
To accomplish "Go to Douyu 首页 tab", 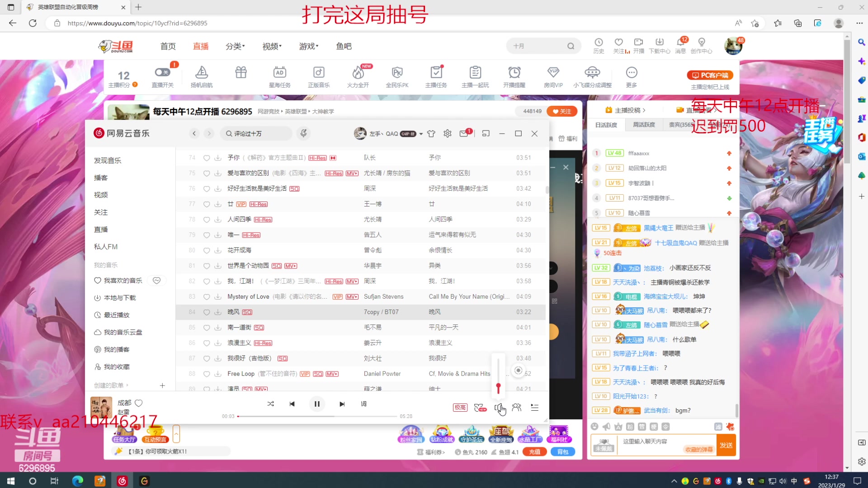I will [x=168, y=46].
